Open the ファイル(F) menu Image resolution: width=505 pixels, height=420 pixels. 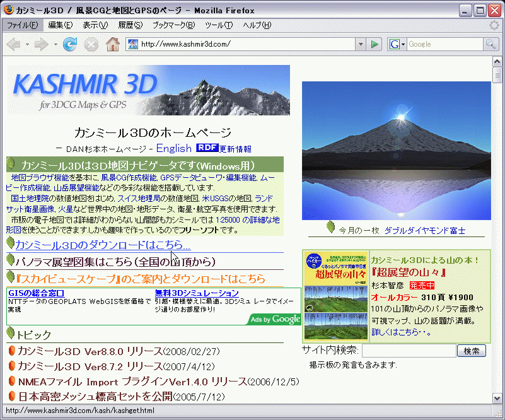[23, 25]
